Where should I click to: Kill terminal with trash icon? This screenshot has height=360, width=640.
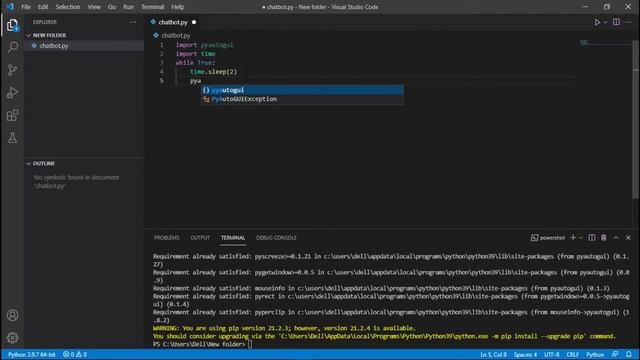(x=604, y=238)
